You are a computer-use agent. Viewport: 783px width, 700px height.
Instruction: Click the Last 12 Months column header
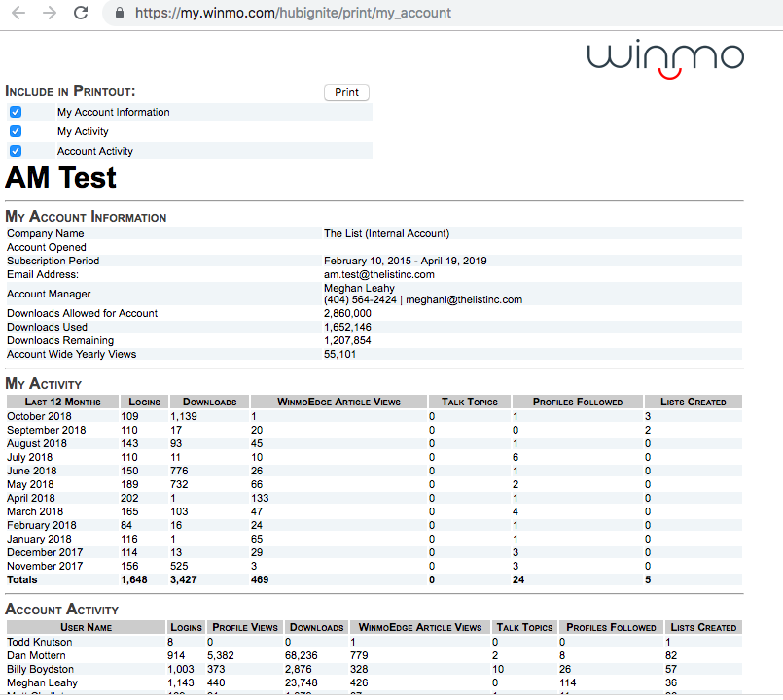click(x=62, y=402)
